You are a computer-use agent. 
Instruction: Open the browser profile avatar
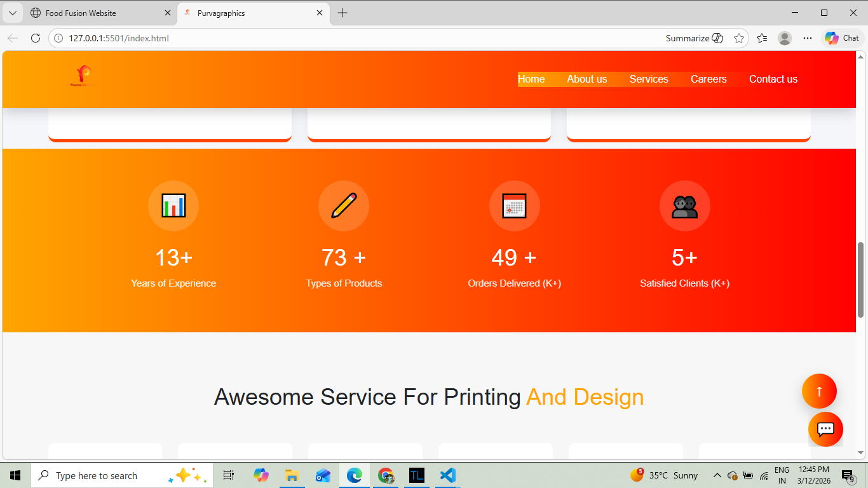click(x=785, y=38)
